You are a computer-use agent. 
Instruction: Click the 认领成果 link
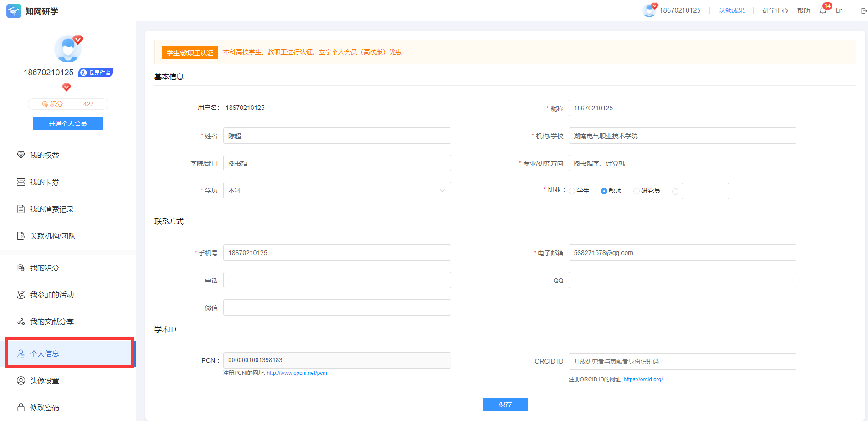click(732, 10)
